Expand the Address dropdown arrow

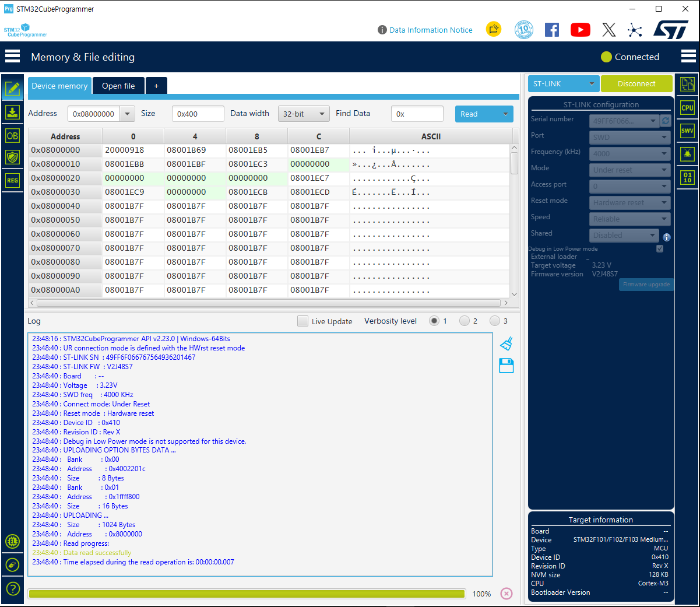click(127, 114)
